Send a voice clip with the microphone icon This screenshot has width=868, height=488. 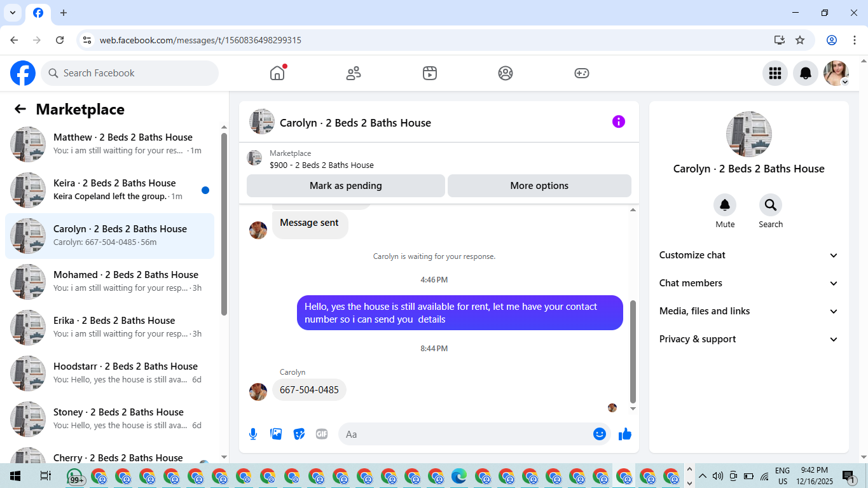click(x=253, y=434)
